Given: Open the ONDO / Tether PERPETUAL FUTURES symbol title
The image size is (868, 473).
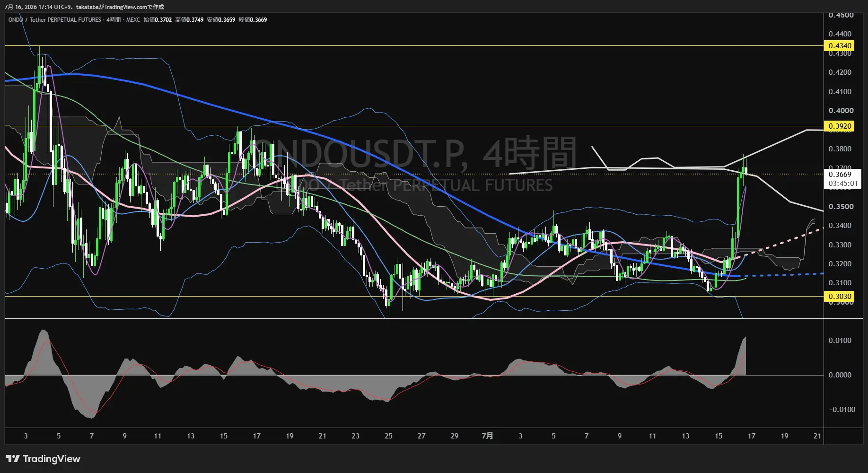Looking at the screenshot, I should coord(54,20).
